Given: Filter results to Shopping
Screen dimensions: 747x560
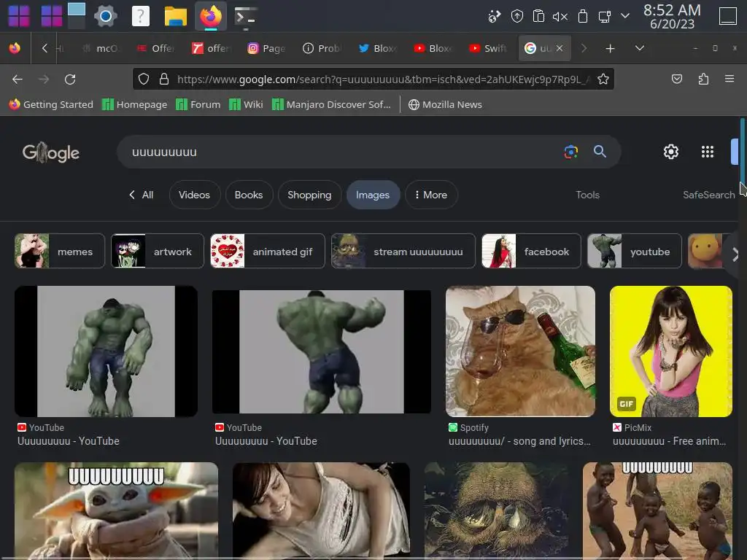Looking at the screenshot, I should coord(309,195).
